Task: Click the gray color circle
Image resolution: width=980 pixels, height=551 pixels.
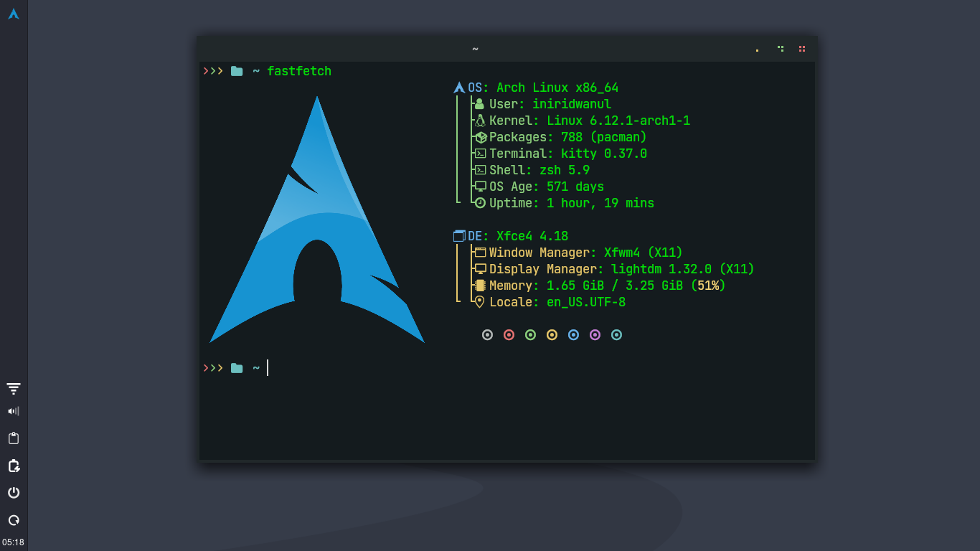Action: (488, 335)
